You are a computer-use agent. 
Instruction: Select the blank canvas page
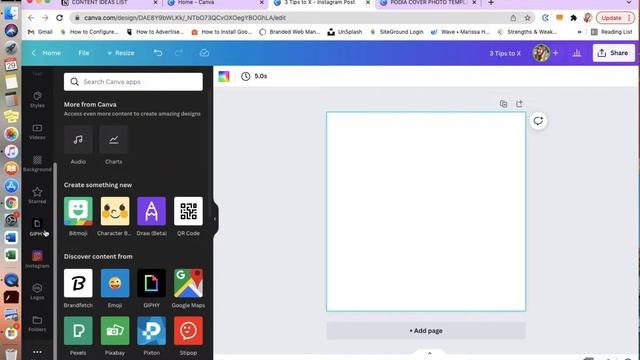(426, 211)
